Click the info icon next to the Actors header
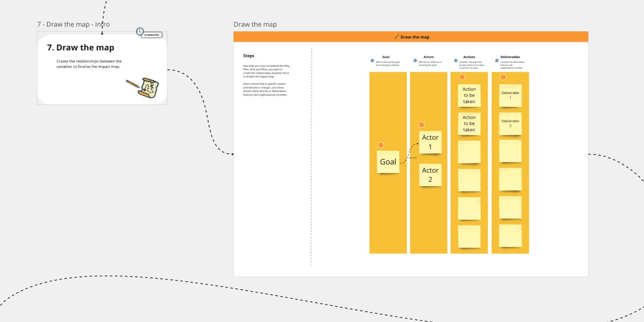 tap(415, 60)
